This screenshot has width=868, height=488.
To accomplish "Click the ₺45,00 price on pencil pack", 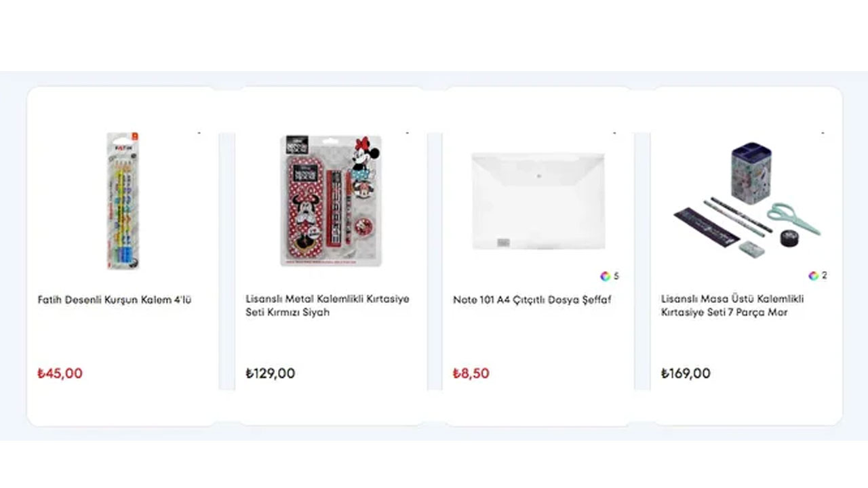I will click(x=60, y=373).
